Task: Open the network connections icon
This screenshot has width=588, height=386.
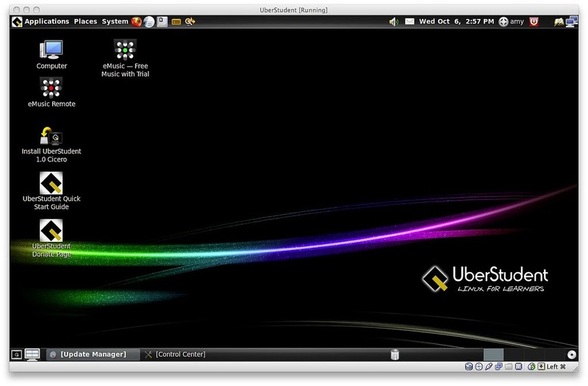Action: click(x=572, y=22)
